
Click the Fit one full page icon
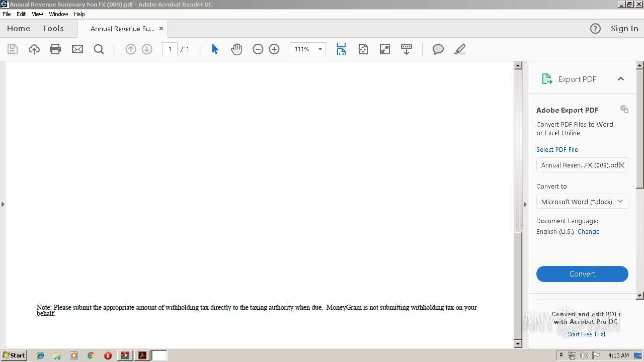pos(363,49)
